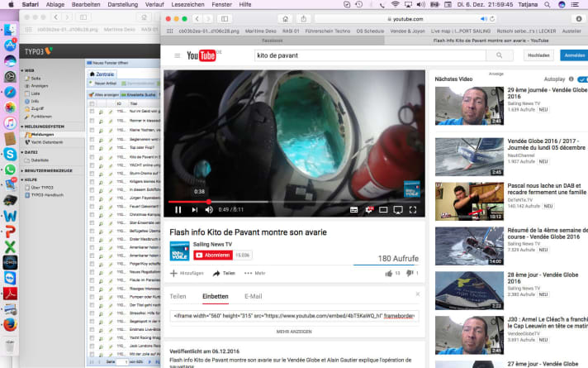Collapse the HILFE section in TYPO3
The width and height of the screenshot is (588, 368).
(22, 180)
